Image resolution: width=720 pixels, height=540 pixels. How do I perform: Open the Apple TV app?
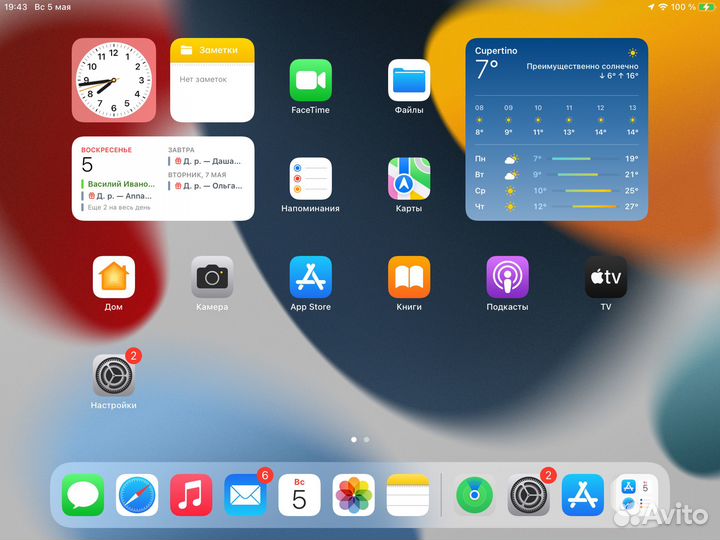click(x=606, y=277)
